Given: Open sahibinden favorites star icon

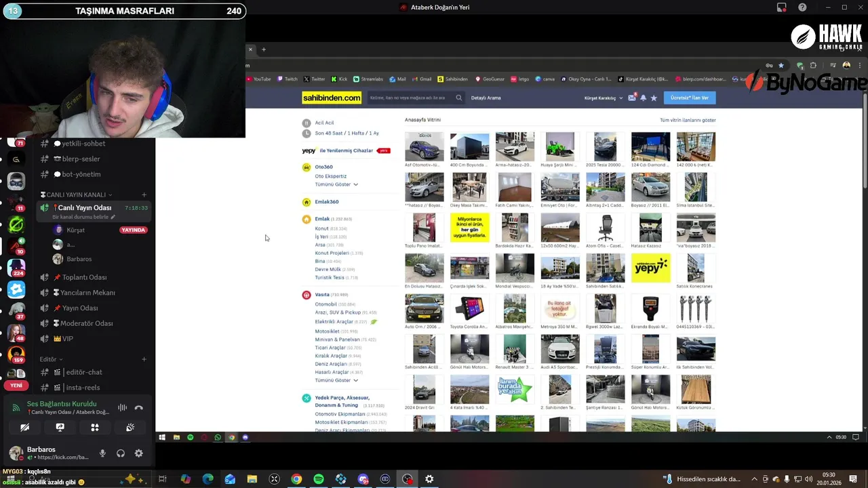Looking at the screenshot, I should click(x=654, y=98).
